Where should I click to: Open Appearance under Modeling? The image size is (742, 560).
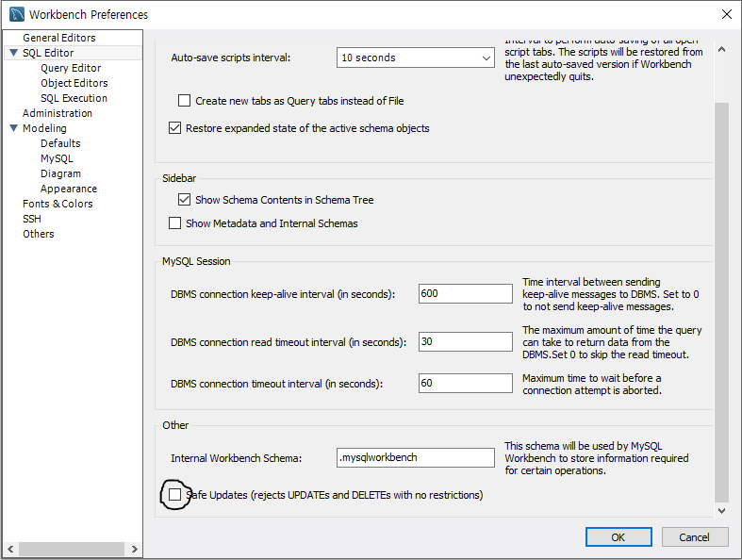[69, 189]
